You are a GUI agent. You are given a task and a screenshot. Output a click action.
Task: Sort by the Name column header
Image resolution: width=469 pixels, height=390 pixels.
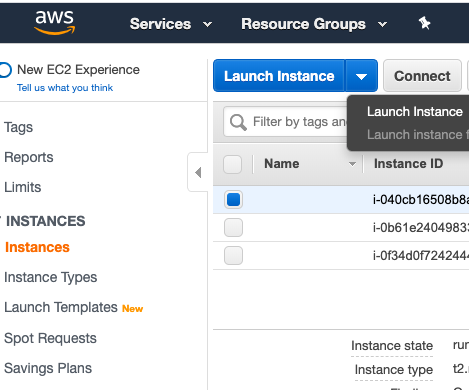pyautogui.click(x=282, y=164)
